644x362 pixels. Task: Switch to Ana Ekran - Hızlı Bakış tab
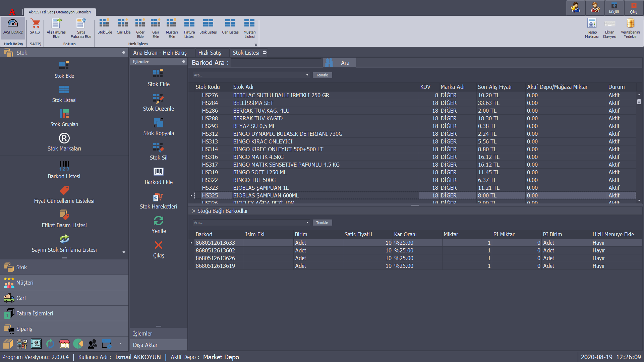click(x=160, y=53)
